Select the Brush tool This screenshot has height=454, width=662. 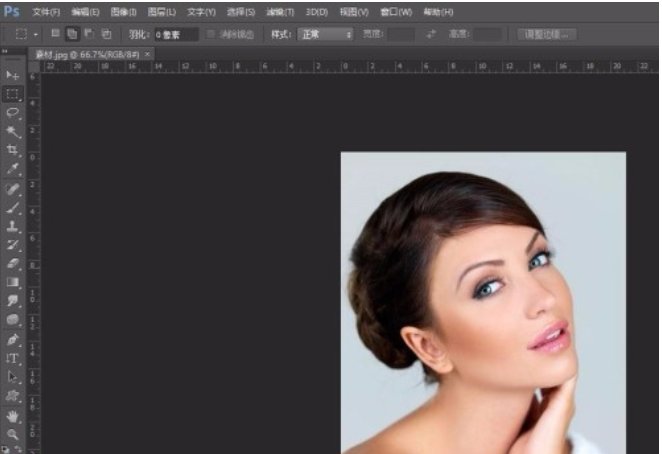point(13,207)
